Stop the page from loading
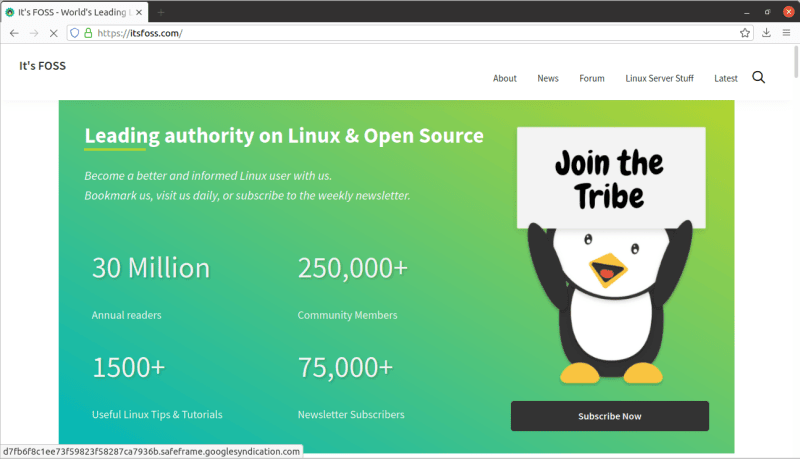The width and height of the screenshot is (800, 459). (x=54, y=33)
